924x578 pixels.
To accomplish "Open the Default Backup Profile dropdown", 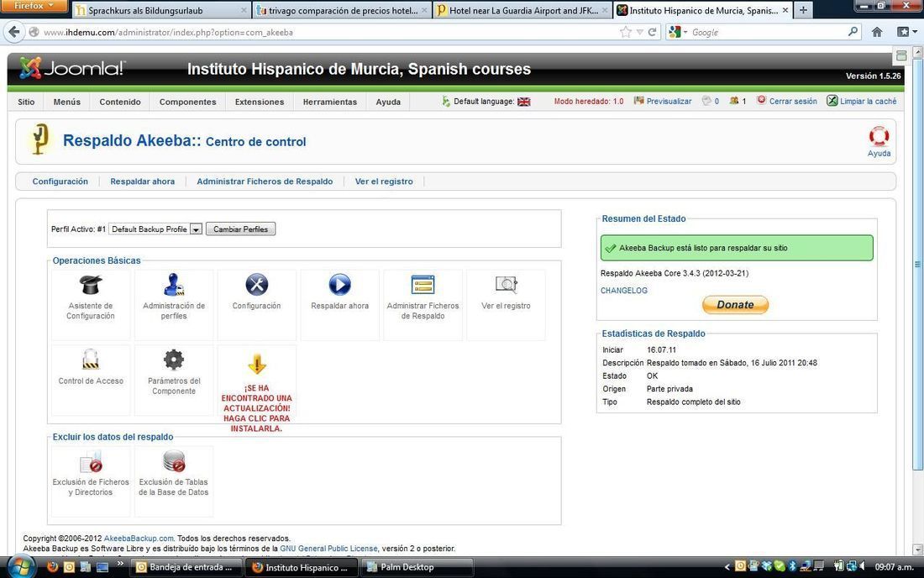I will point(155,229).
